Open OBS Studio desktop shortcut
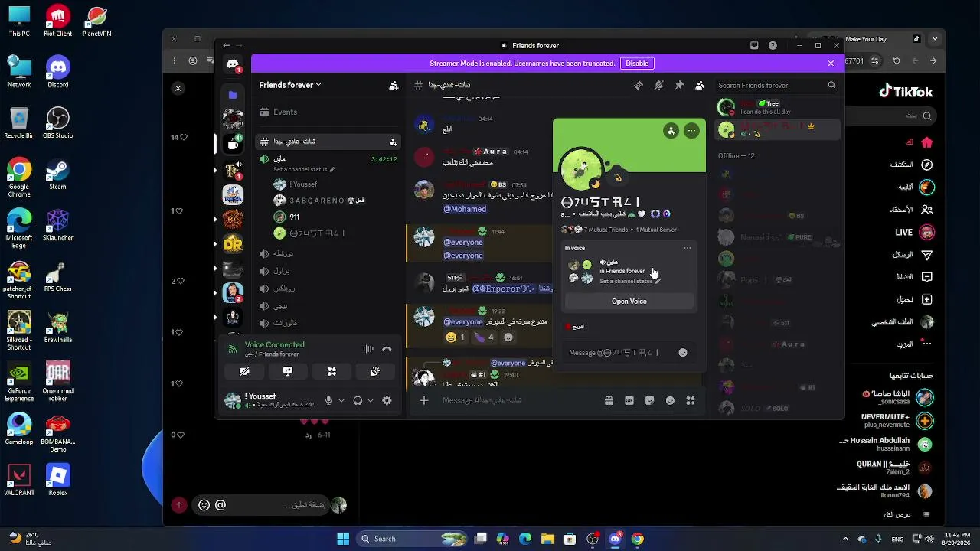Viewport: 980px width, 551px height. (57, 123)
